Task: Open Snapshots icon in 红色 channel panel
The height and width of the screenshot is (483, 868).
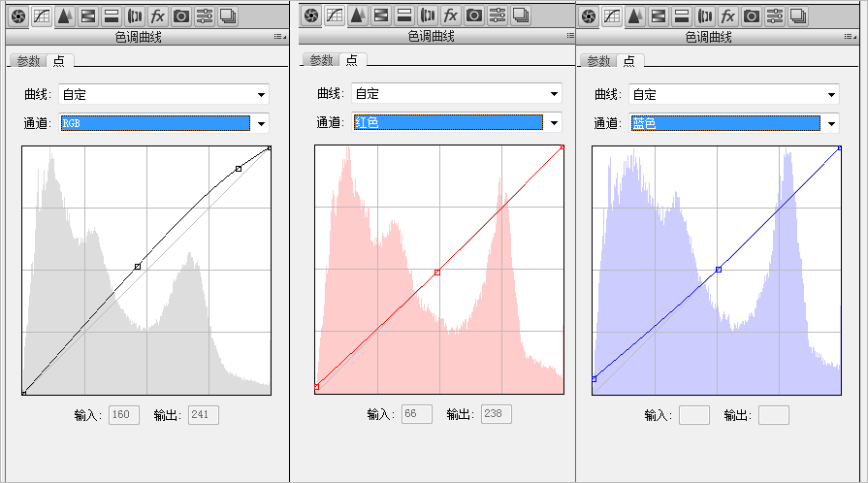Action: tap(521, 16)
